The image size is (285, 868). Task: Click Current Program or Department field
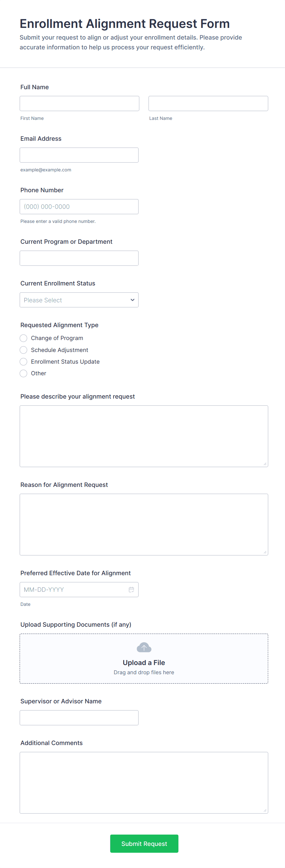79,258
